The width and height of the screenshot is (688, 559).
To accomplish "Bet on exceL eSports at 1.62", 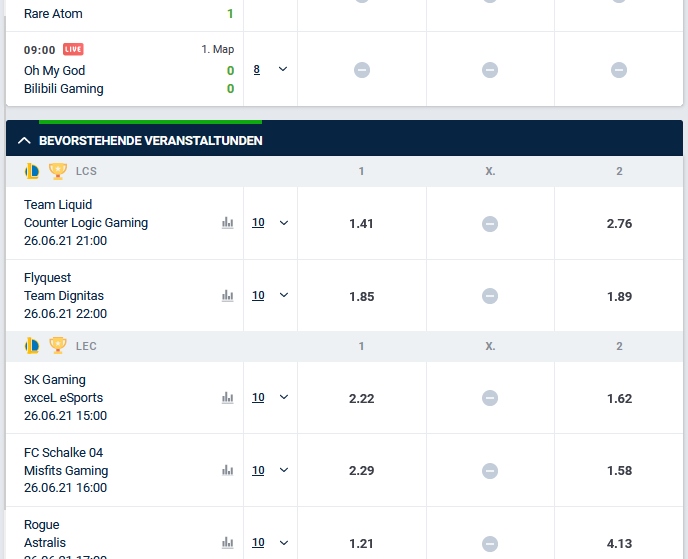I will [x=619, y=398].
